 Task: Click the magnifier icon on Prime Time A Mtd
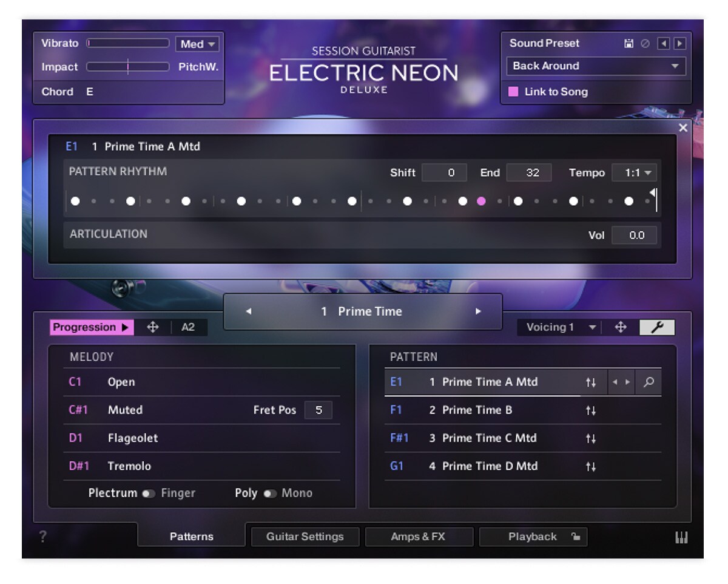click(x=649, y=382)
